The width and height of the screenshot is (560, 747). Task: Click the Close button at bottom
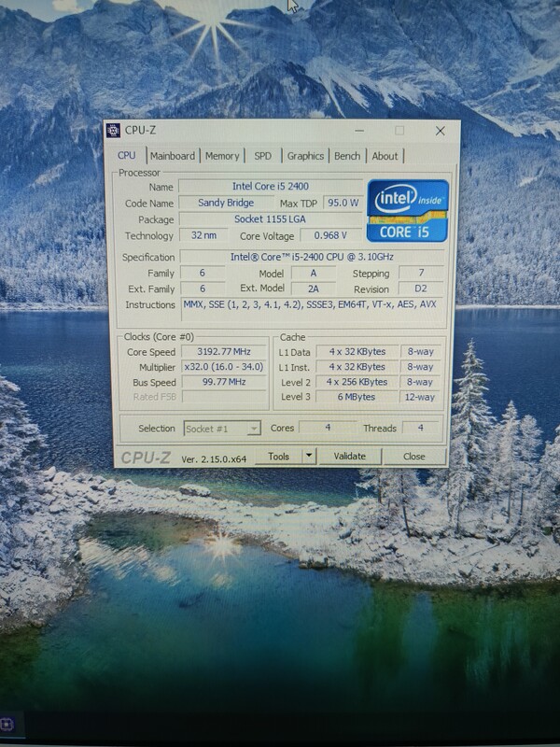(413, 457)
